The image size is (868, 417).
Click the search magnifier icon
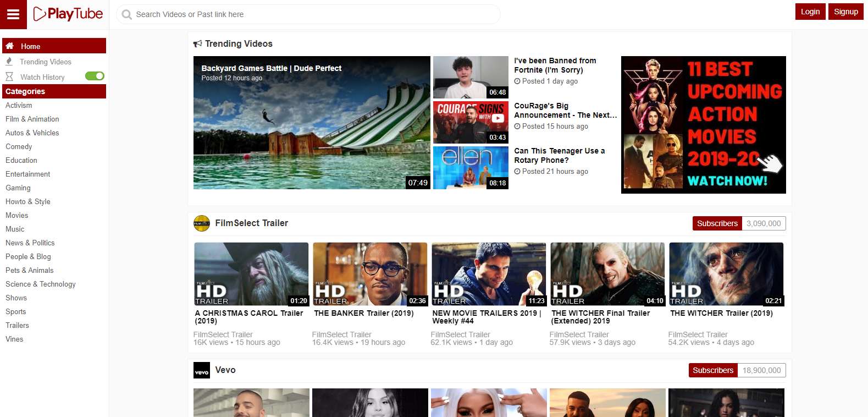coord(126,14)
